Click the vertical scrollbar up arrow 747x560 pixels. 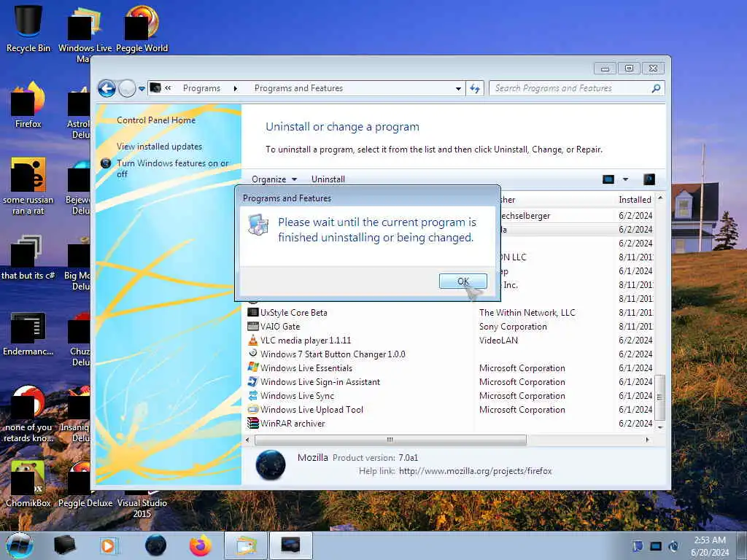[x=659, y=198]
